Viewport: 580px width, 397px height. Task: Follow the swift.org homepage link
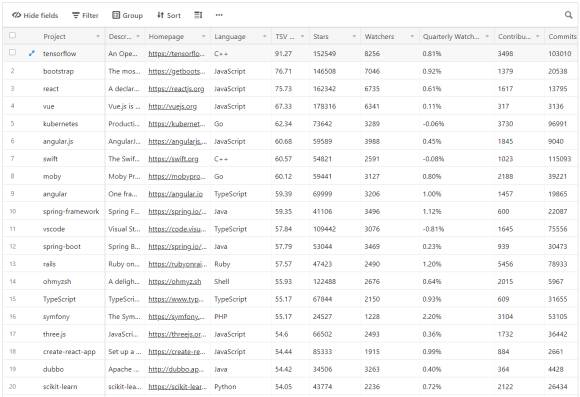(x=173, y=159)
